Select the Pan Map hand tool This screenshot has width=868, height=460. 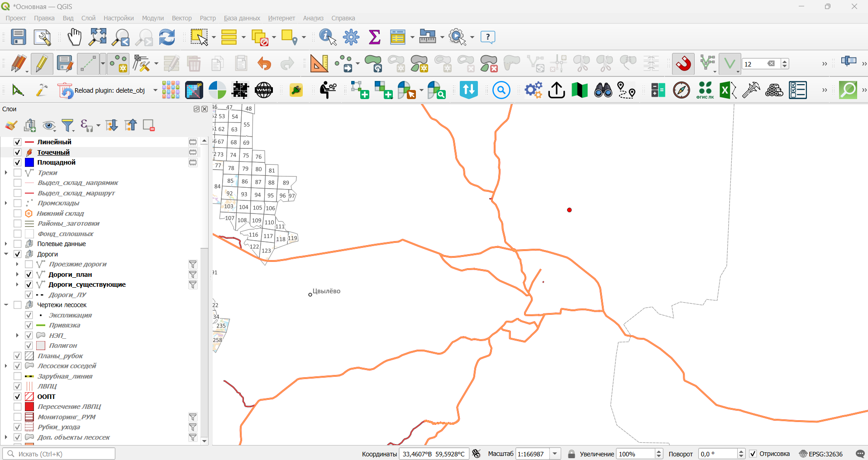click(x=74, y=37)
